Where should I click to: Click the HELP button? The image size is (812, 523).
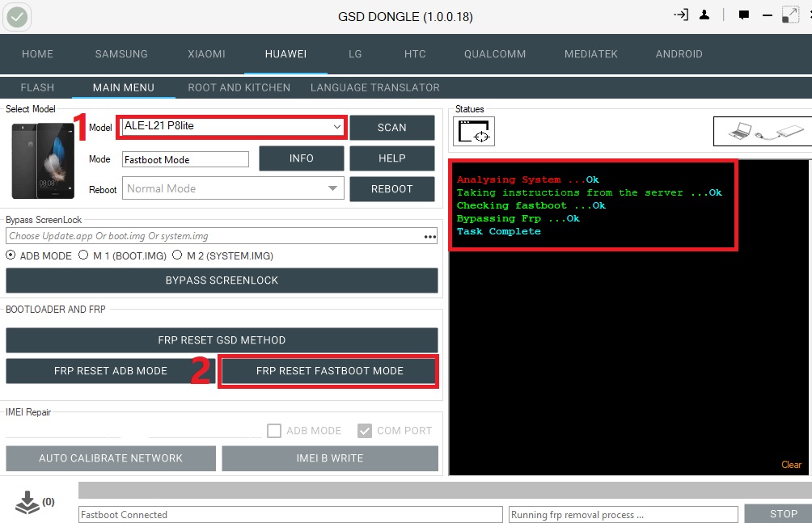coord(392,158)
